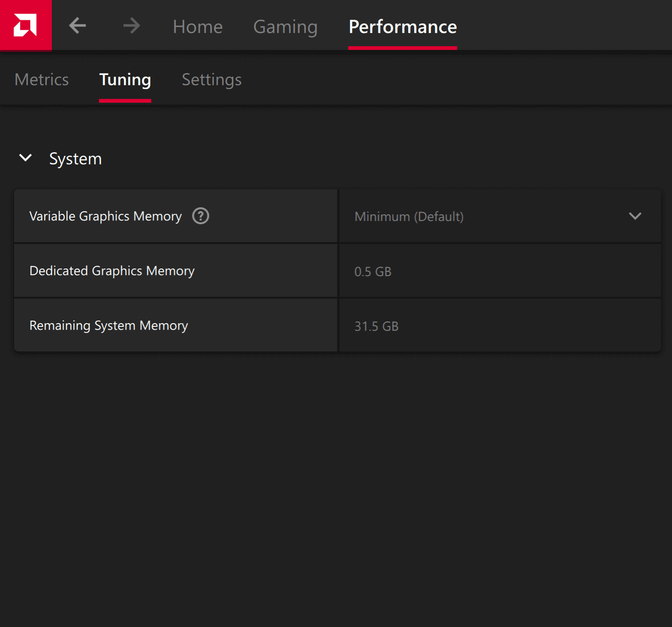Open the Variable Graphics Memory help tooltip
The height and width of the screenshot is (627, 672).
200,216
